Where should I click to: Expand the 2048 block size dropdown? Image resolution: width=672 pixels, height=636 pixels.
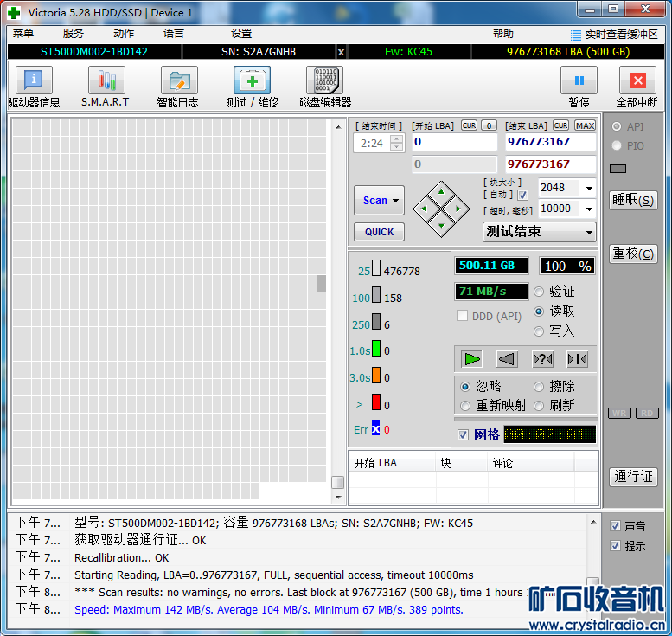point(589,188)
